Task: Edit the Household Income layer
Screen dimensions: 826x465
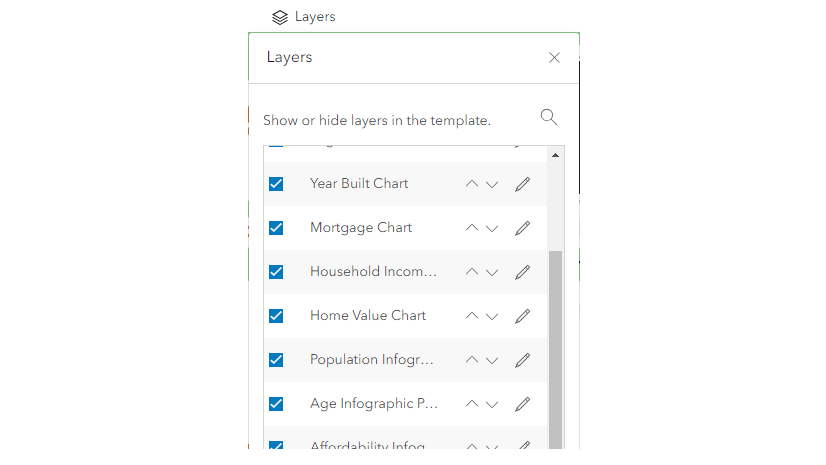Action: pos(522,272)
